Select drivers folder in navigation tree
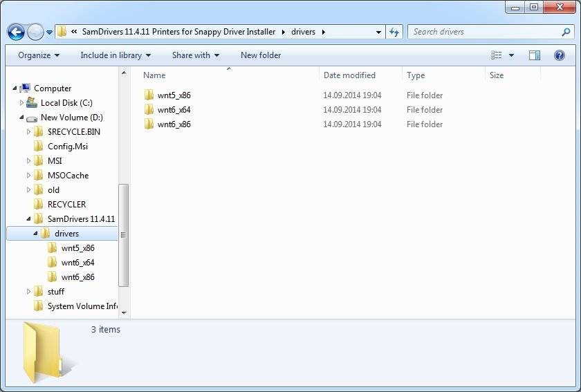 click(66, 234)
